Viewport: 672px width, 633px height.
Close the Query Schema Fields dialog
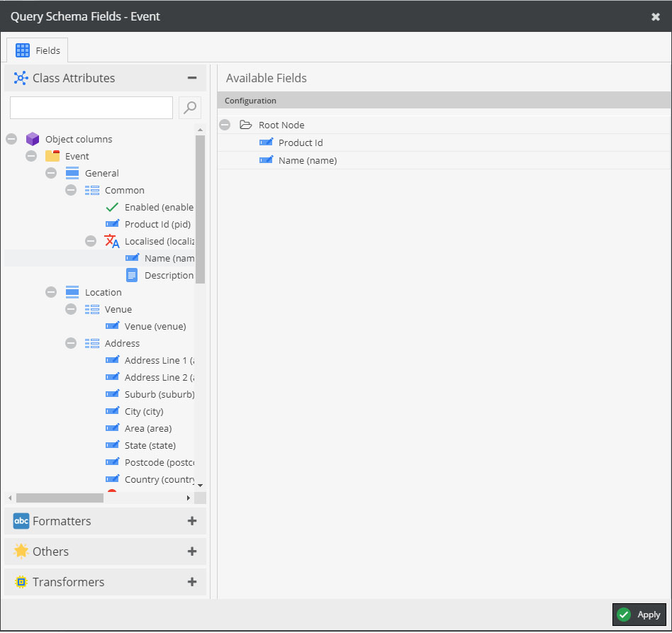click(x=655, y=17)
